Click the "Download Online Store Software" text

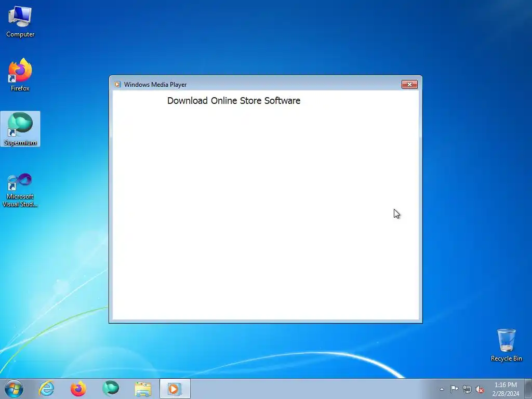click(234, 101)
